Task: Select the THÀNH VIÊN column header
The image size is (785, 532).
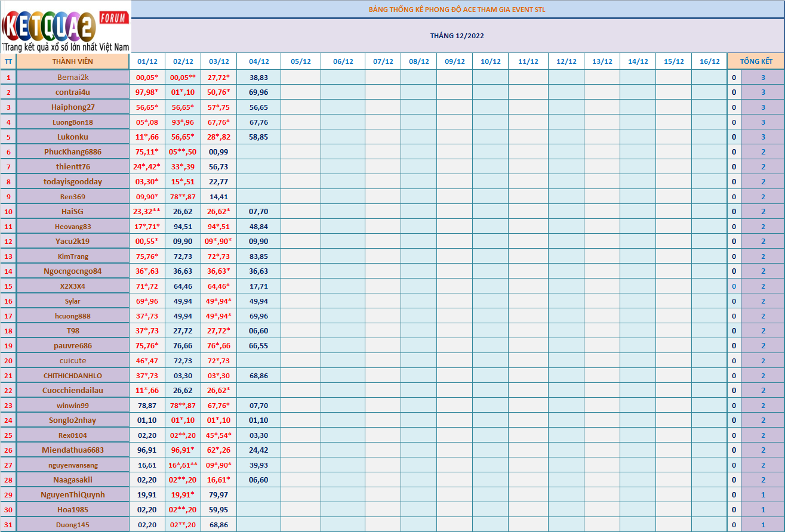Action: coord(72,61)
